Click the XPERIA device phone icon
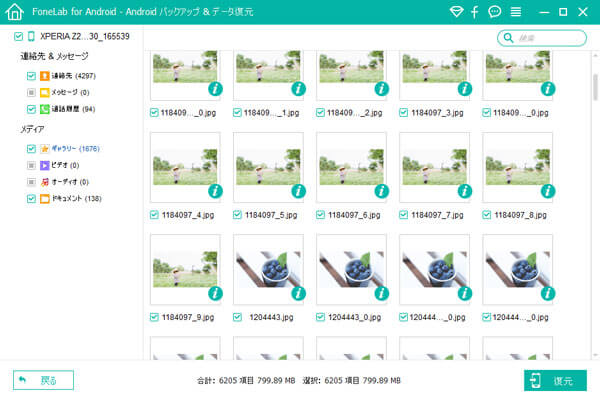 (31, 36)
